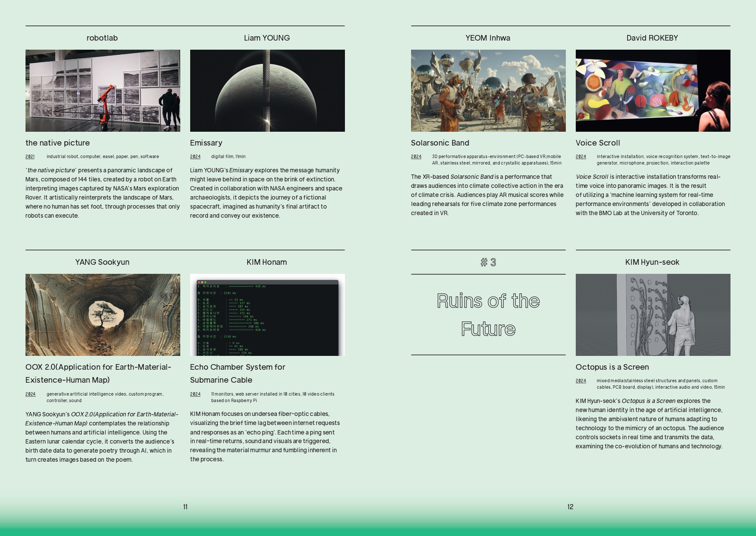
Task: Click page number 11
Action: [x=185, y=507]
